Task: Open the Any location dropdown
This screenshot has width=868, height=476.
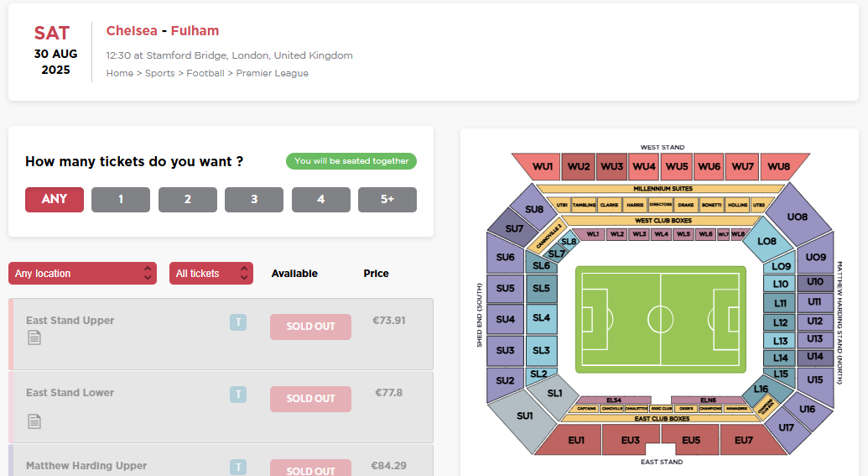Action: [x=82, y=274]
